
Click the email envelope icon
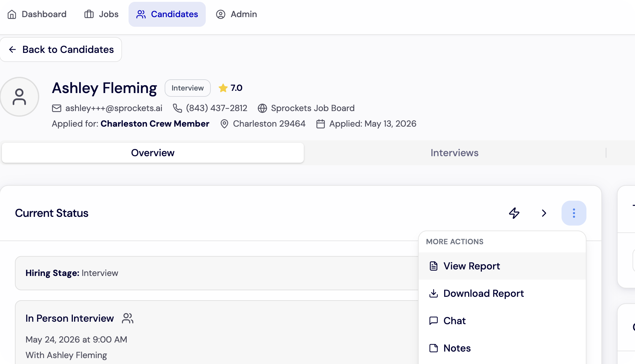click(x=56, y=108)
